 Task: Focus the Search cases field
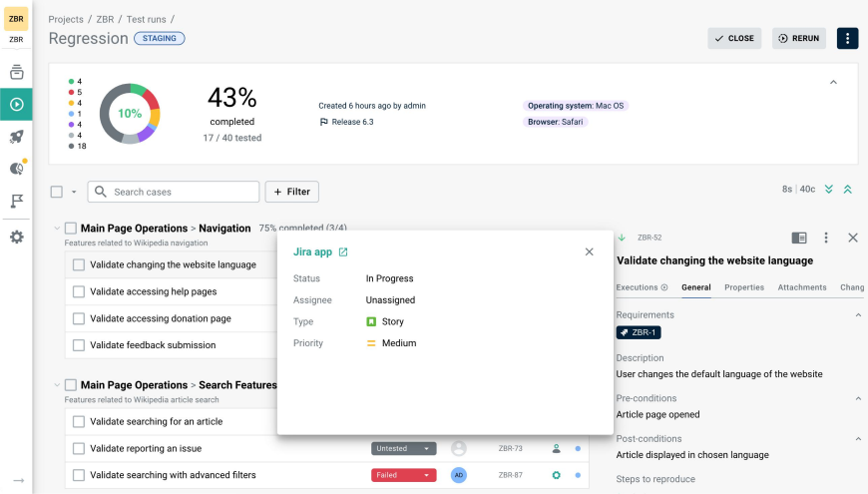(174, 192)
